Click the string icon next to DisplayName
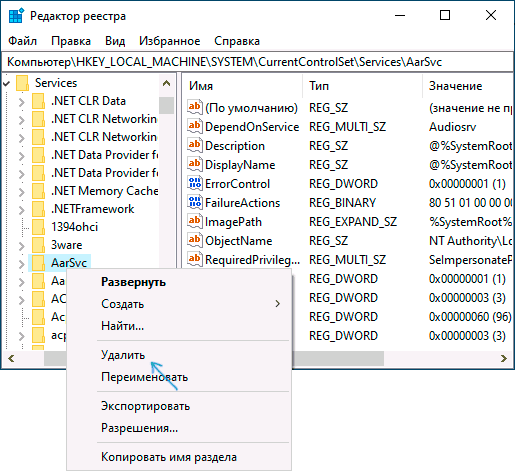This screenshot has height=471, width=515. [x=195, y=164]
